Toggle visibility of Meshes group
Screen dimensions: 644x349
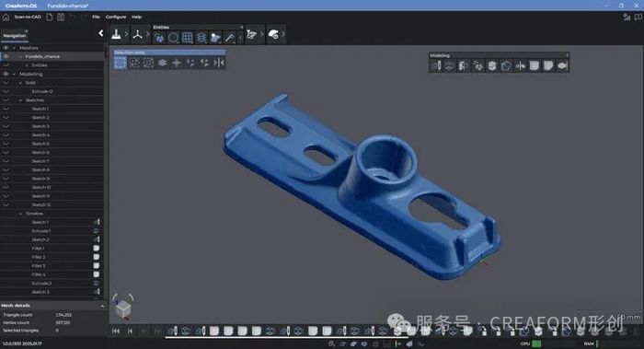coord(6,48)
